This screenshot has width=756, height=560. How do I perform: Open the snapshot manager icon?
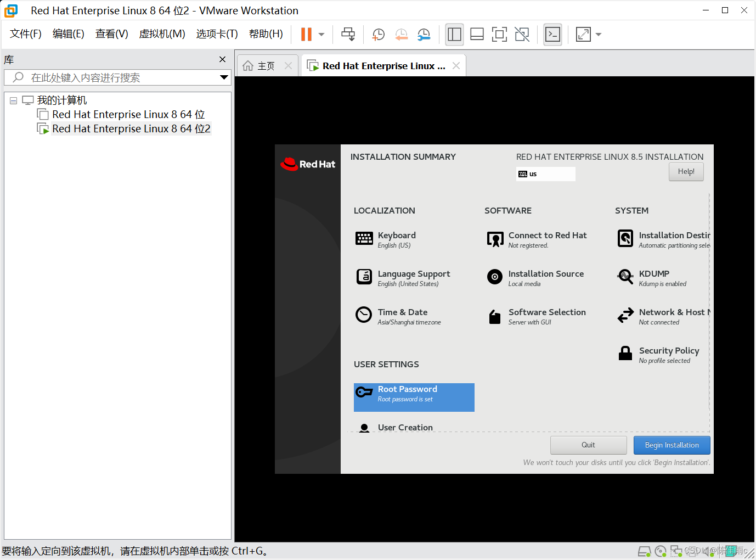[424, 34]
